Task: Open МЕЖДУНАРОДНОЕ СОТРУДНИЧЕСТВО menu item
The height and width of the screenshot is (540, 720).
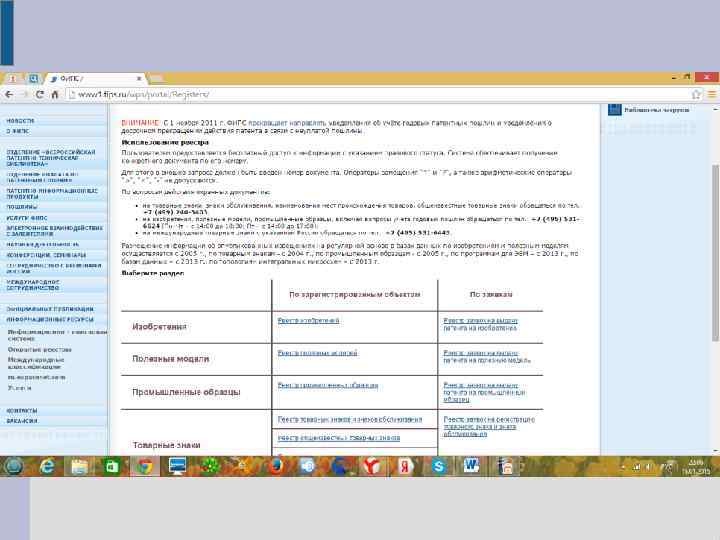Action: [33, 285]
